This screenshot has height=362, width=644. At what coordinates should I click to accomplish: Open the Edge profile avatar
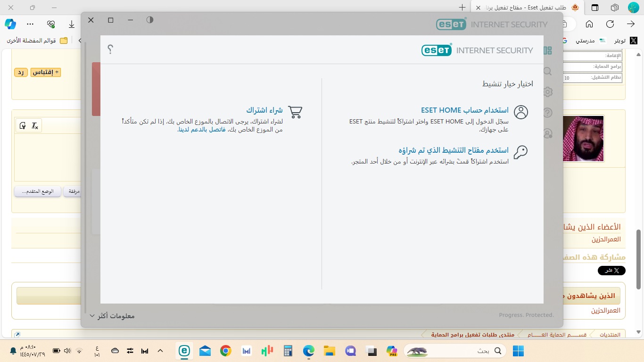click(x=633, y=8)
